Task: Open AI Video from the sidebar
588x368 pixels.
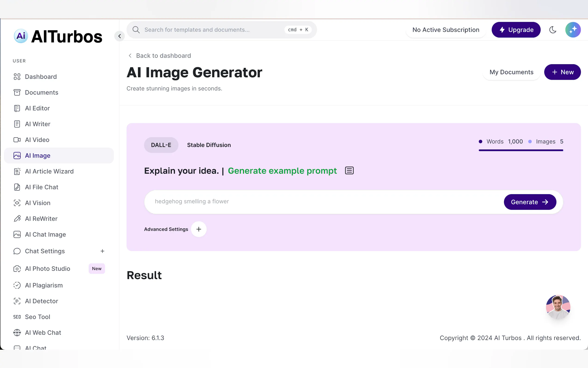Action: pos(37,140)
